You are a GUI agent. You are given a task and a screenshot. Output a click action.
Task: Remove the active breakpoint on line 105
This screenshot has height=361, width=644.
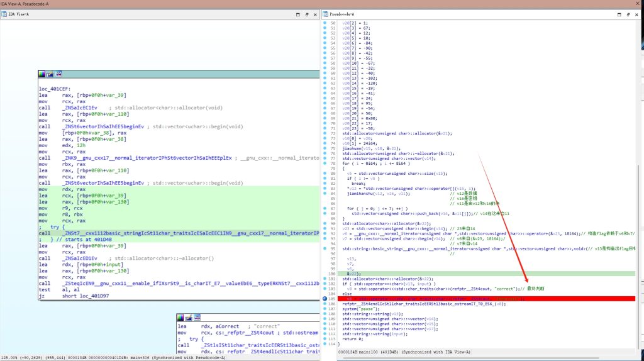pos(325,299)
